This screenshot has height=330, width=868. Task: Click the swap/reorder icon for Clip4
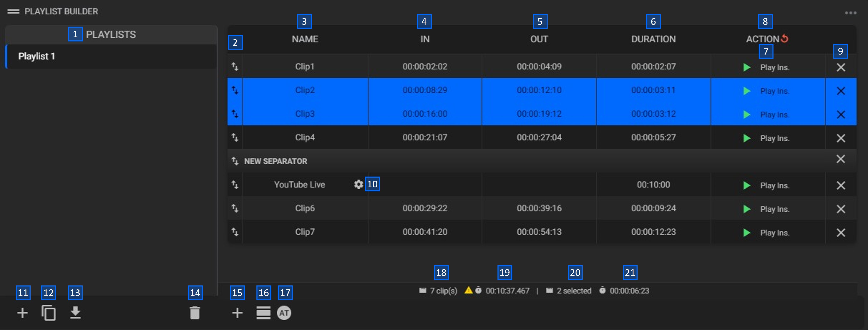(x=235, y=137)
